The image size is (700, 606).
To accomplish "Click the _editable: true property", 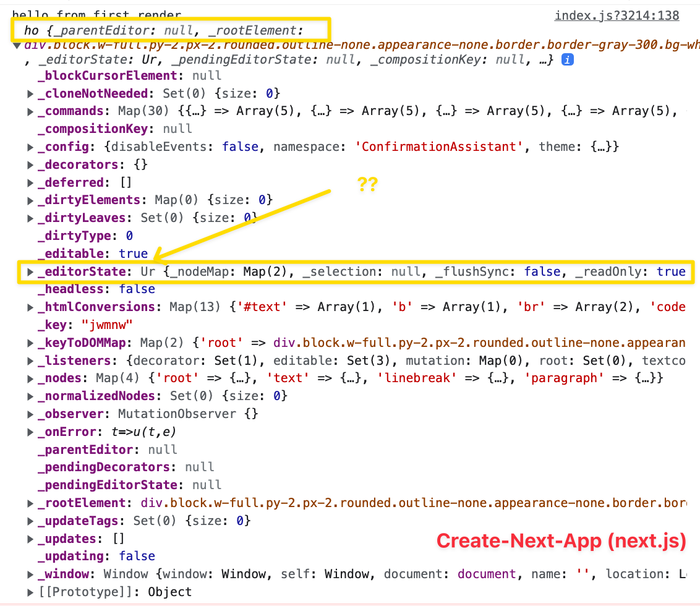I will 92,254.
